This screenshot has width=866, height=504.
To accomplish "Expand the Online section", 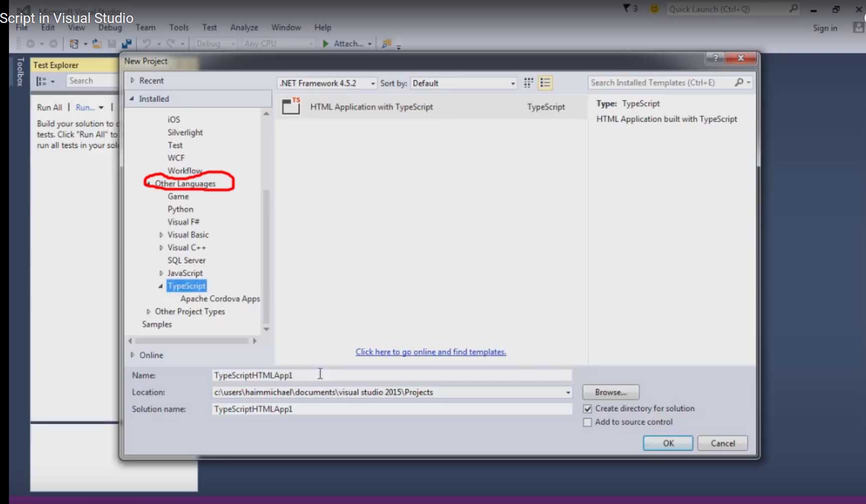I will click(133, 355).
